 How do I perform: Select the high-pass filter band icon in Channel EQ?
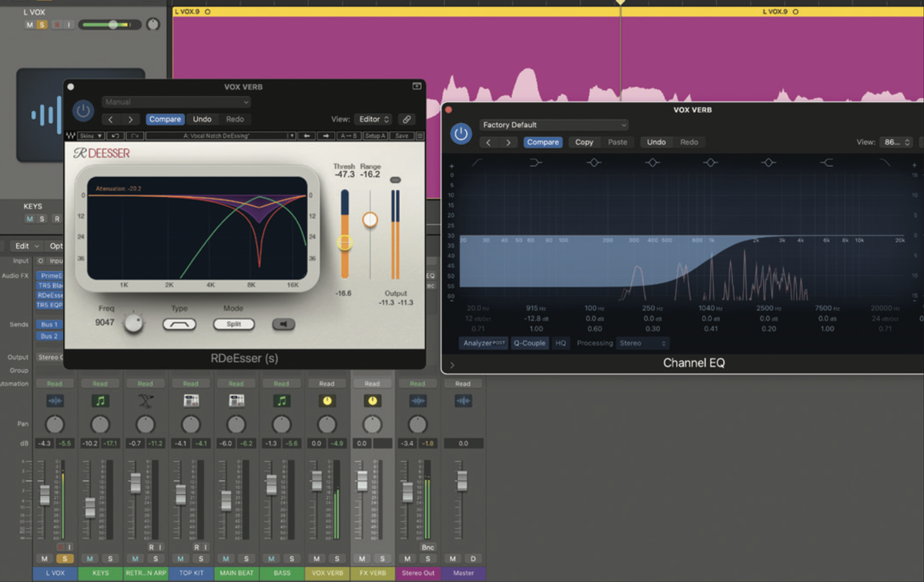click(x=477, y=162)
